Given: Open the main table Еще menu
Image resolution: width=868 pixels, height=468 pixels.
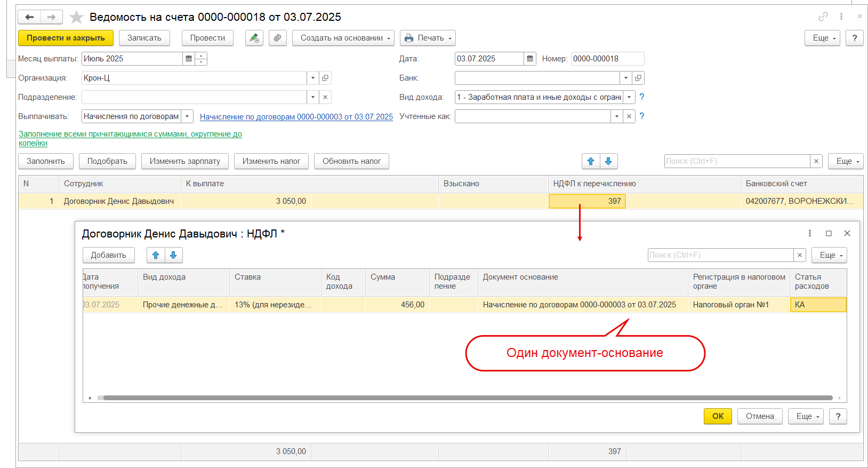Looking at the screenshot, I should (846, 161).
